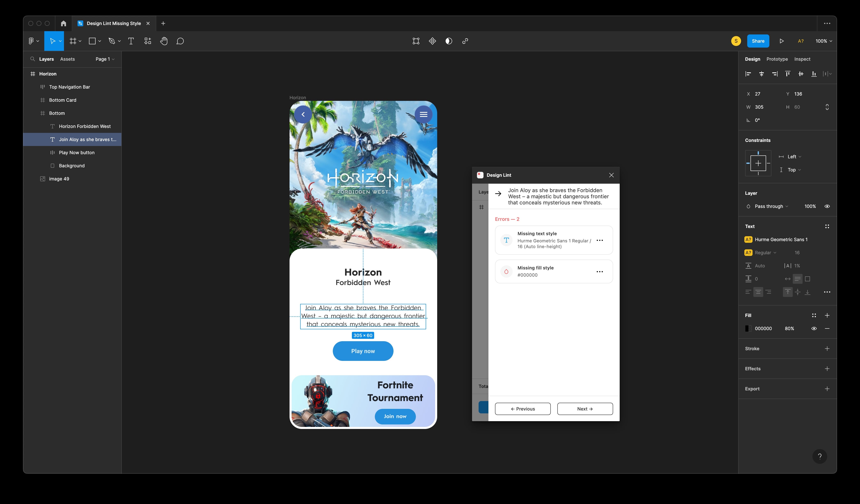Click the Resources components icon in toolbar

[x=147, y=41]
